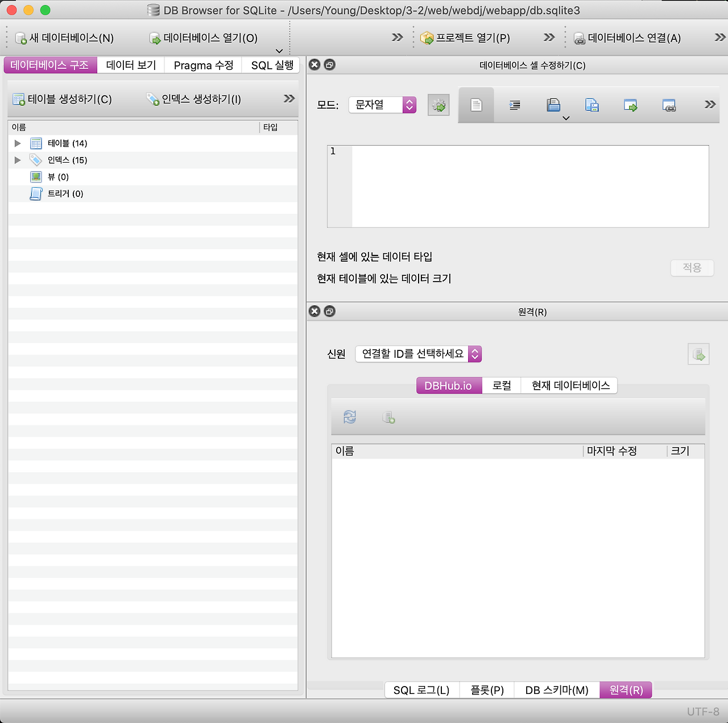Viewport: 728px width, 723px height.
Task: Float the 데이터베이스 셀 수정하기(C) panel
Action: [x=329, y=65]
